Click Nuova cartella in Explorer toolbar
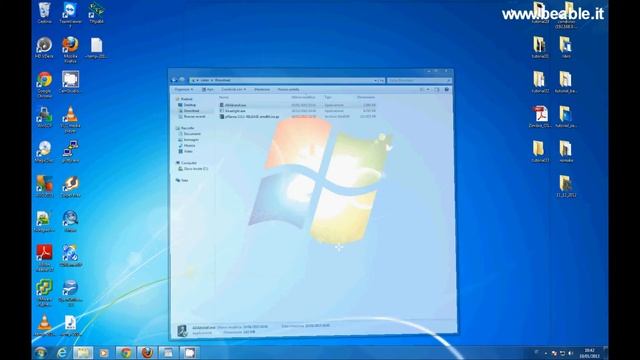Image resolution: width=640 pixels, height=360 pixels. pos(289,89)
